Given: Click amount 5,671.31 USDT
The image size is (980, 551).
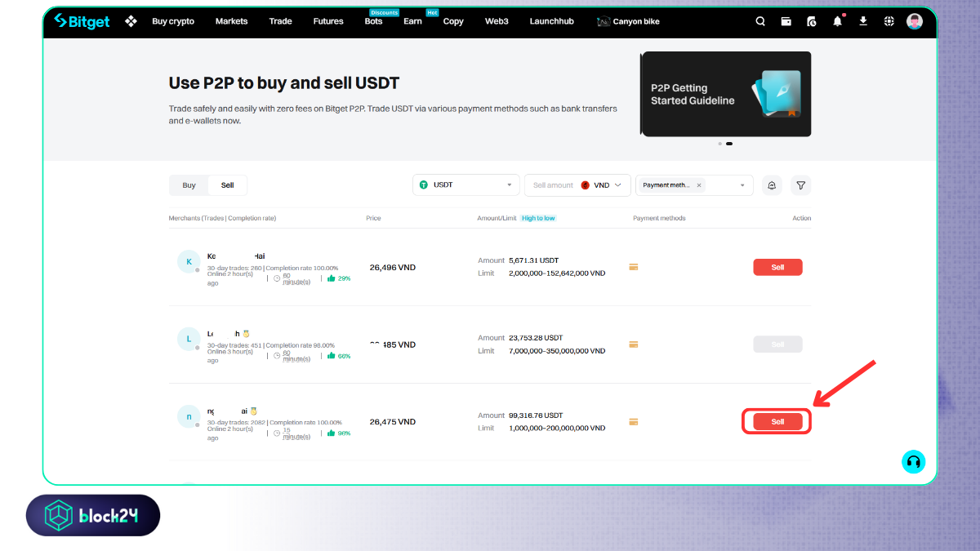Looking at the screenshot, I should tap(536, 260).
